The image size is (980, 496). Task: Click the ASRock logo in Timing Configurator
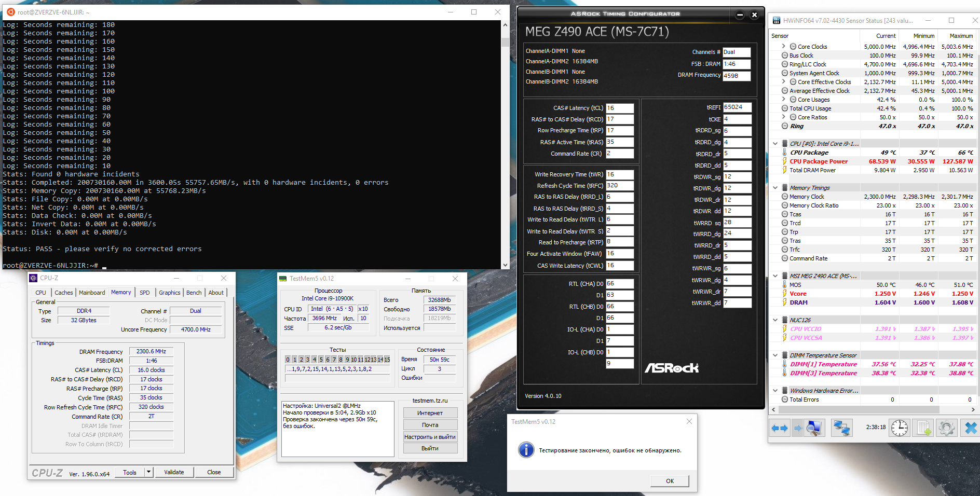[x=672, y=368]
